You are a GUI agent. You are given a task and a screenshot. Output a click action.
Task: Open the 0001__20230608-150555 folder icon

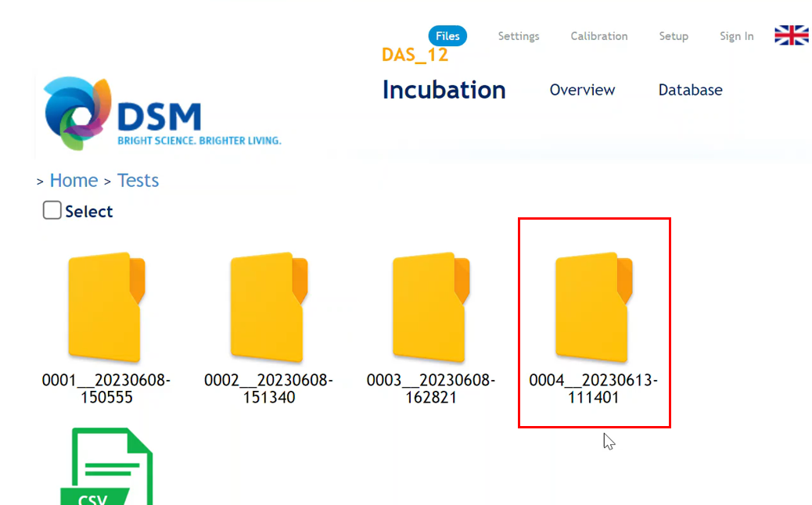106,307
